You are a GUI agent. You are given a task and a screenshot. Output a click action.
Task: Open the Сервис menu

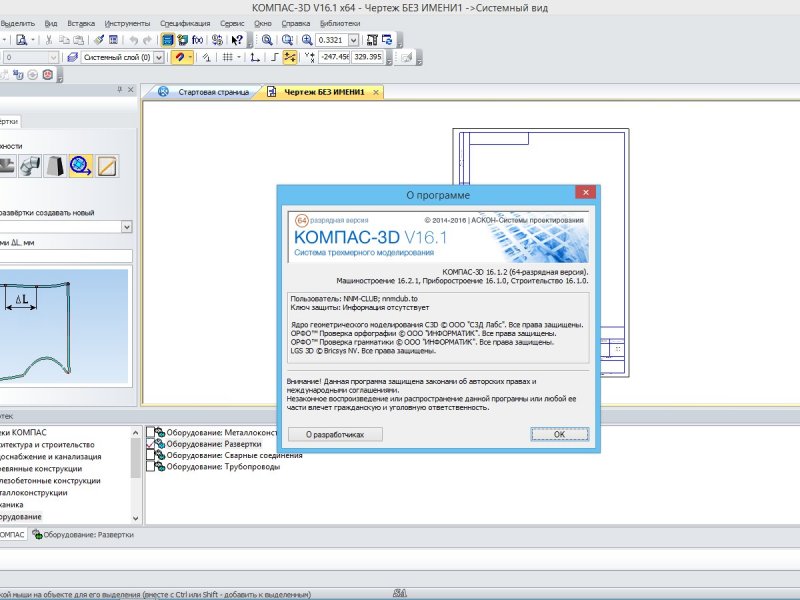[x=232, y=23]
